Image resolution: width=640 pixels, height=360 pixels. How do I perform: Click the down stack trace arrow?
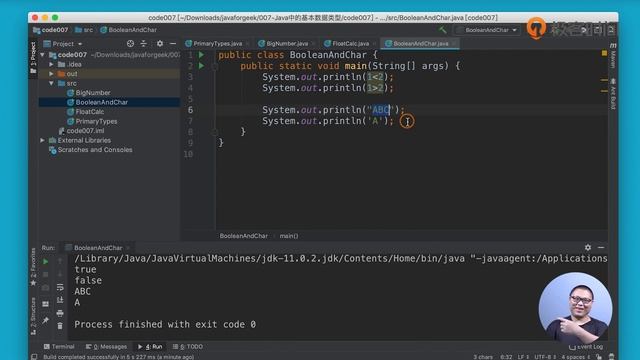coord(60,273)
